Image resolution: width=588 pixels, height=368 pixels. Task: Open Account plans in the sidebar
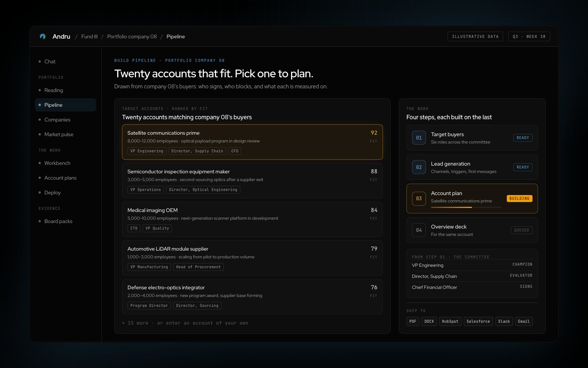[x=65, y=178]
